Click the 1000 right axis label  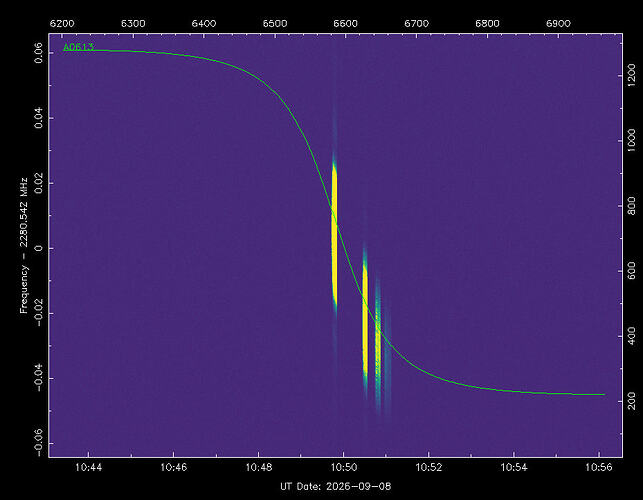coord(632,140)
